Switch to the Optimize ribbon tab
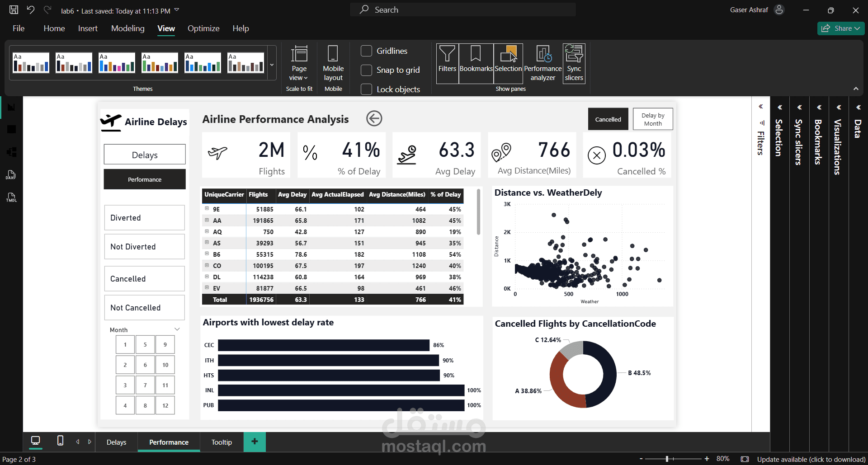Screen dimensions: 868x465 [203, 28]
